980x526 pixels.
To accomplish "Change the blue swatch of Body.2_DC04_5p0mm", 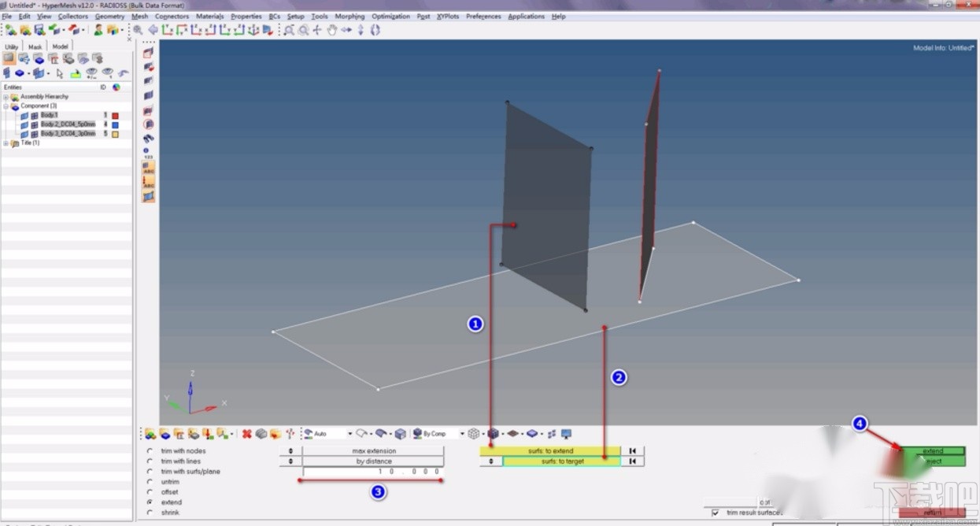I will tap(115, 124).
